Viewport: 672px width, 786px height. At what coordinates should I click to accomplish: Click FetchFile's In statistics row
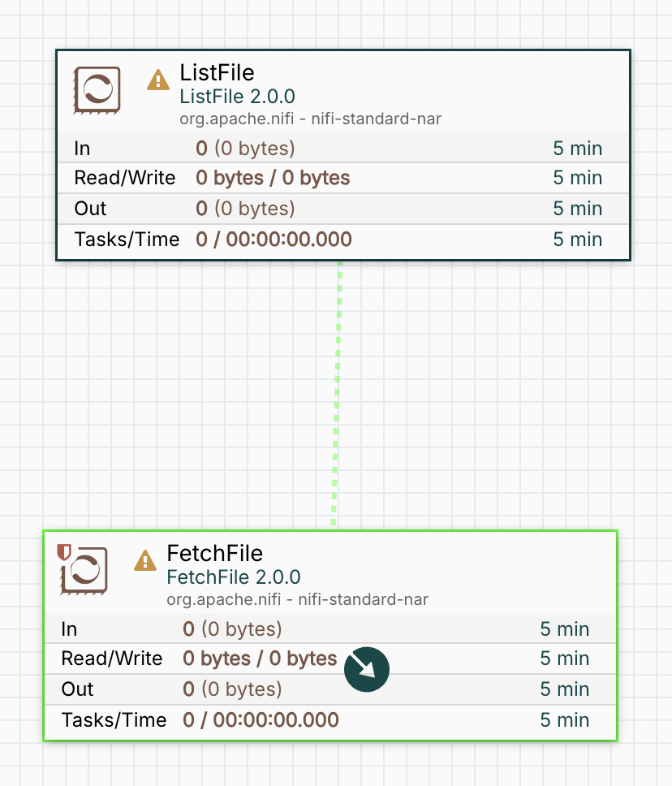(x=329, y=628)
